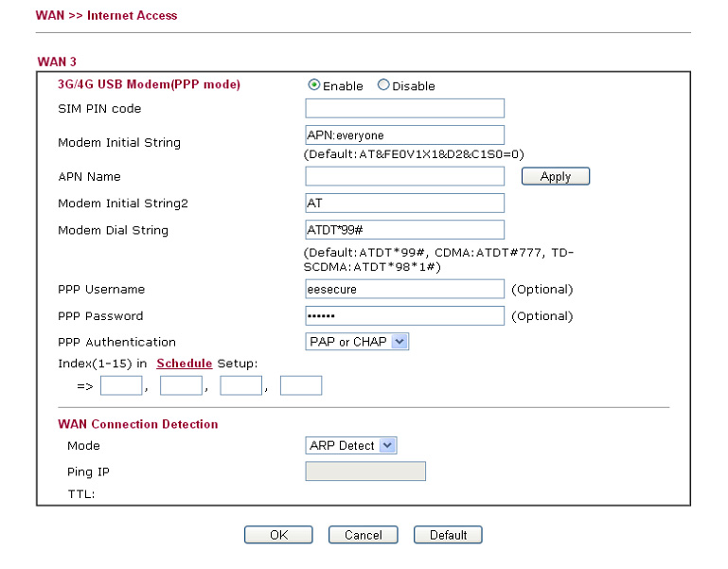Image resolution: width=728 pixels, height=569 pixels.
Task: Click the second schedule index box
Action: (x=181, y=385)
